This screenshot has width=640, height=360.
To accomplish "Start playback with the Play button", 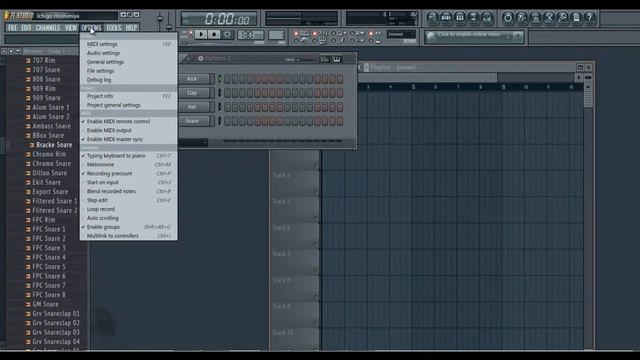I will [x=201, y=34].
